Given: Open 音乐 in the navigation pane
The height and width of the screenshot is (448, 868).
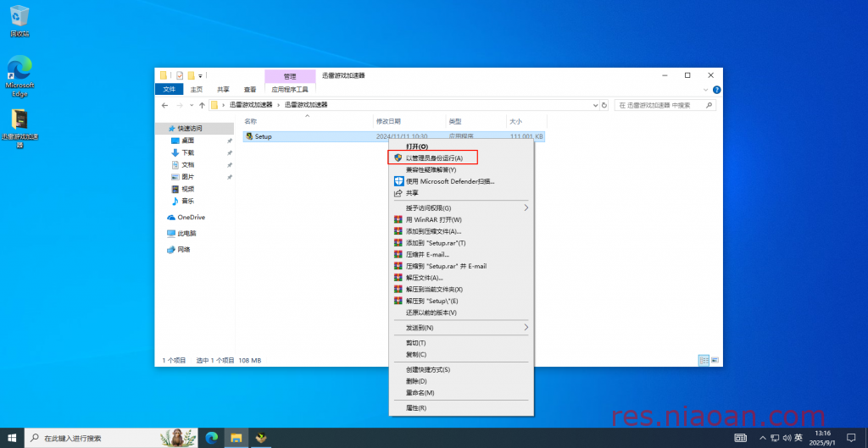Looking at the screenshot, I should pyautogui.click(x=187, y=202).
